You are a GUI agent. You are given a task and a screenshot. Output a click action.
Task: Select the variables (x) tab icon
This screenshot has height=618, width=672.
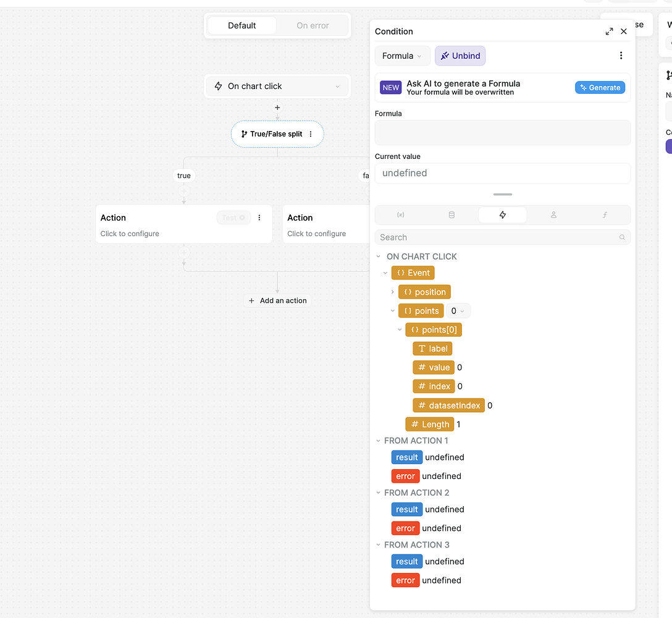tap(400, 214)
